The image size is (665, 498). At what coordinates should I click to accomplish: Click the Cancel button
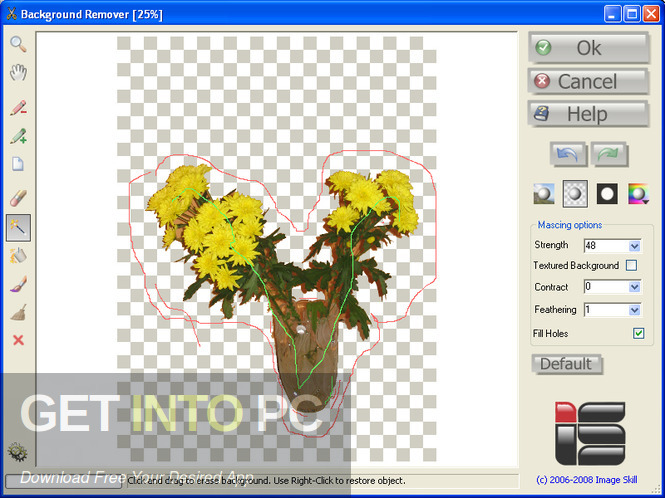pyautogui.click(x=589, y=81)
